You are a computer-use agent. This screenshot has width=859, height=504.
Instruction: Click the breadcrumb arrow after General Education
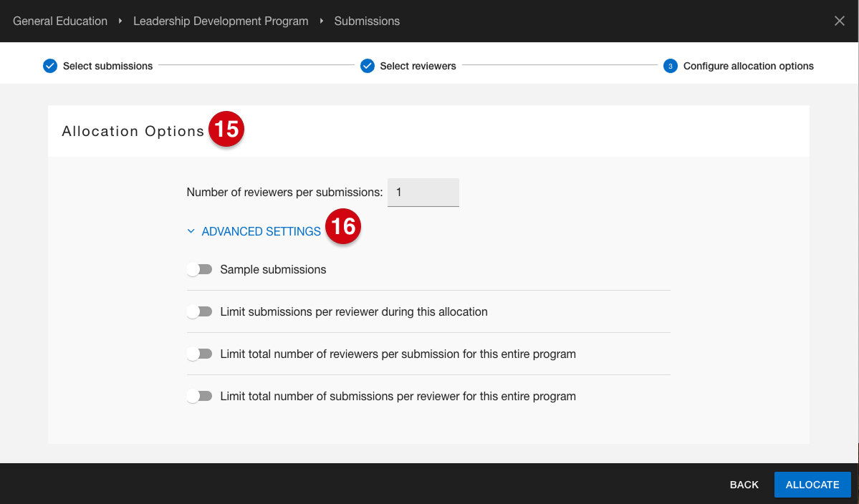tap(120, 21)
